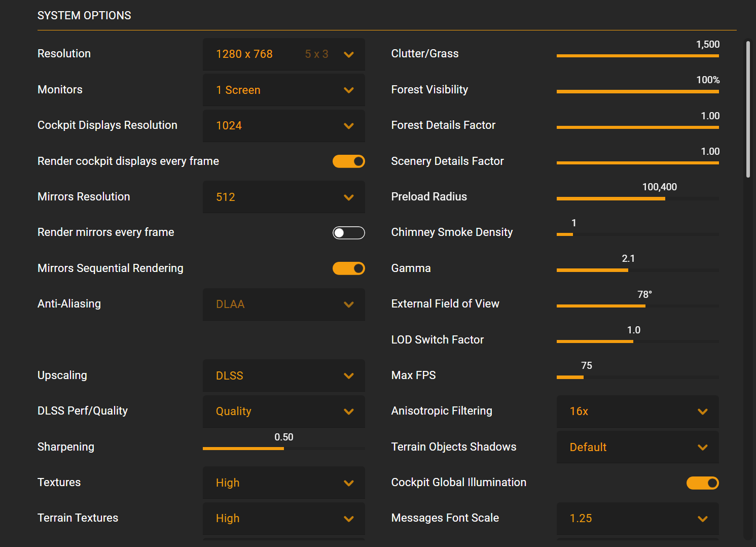The width and height of the screenshot is (756, 547).
Task: Open the Resolution dropdown
Action: [x=283, y=54]
